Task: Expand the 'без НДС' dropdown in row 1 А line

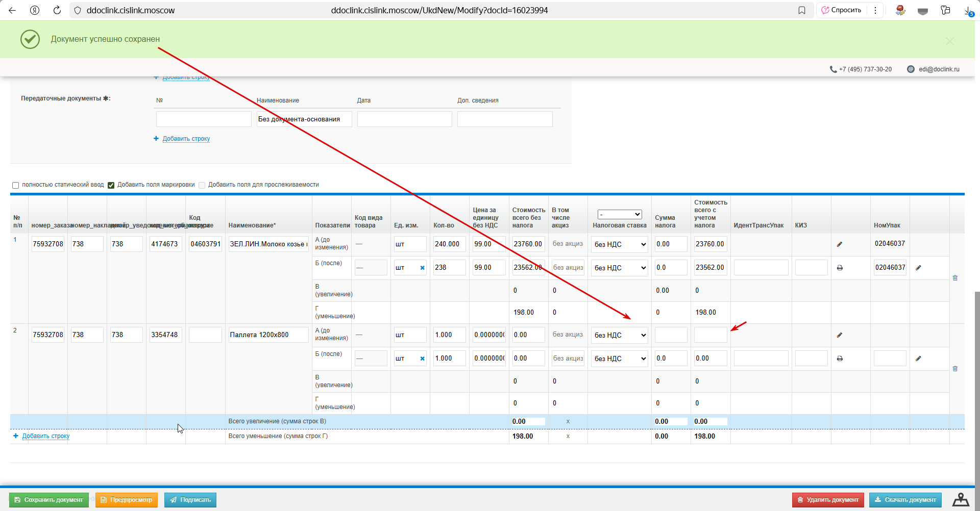Action: [620, 244]
